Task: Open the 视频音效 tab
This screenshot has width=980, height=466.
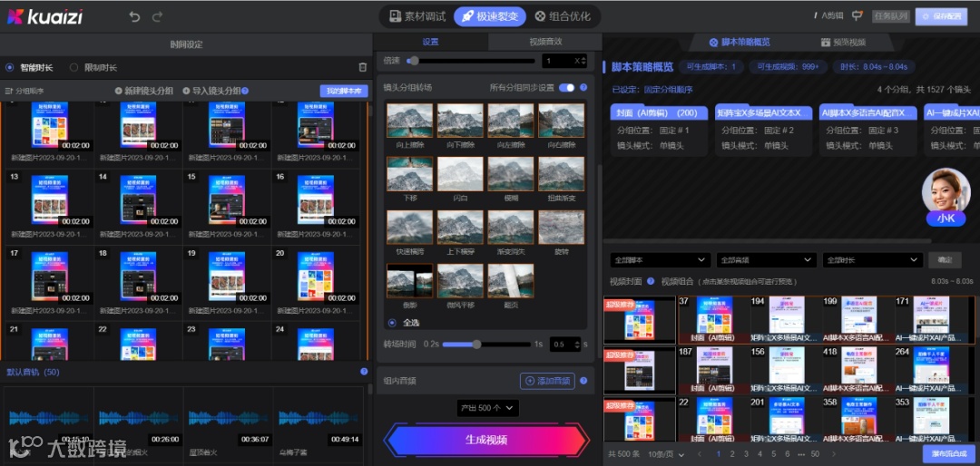Action: (x=545, y=42)
